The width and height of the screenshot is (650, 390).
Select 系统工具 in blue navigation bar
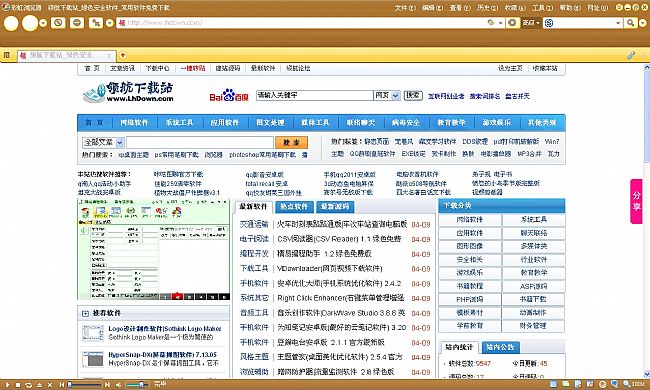tap(179, 123)
